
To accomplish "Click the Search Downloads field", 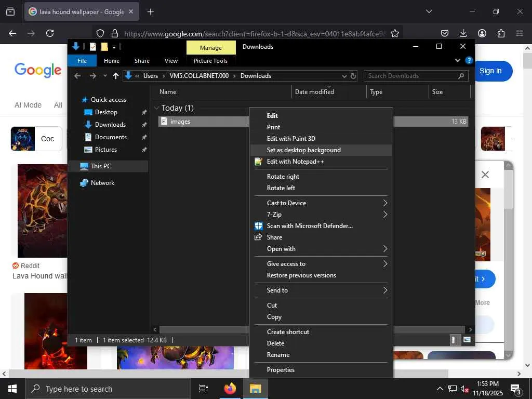I will pyautogui.click(x=410, y=76).
